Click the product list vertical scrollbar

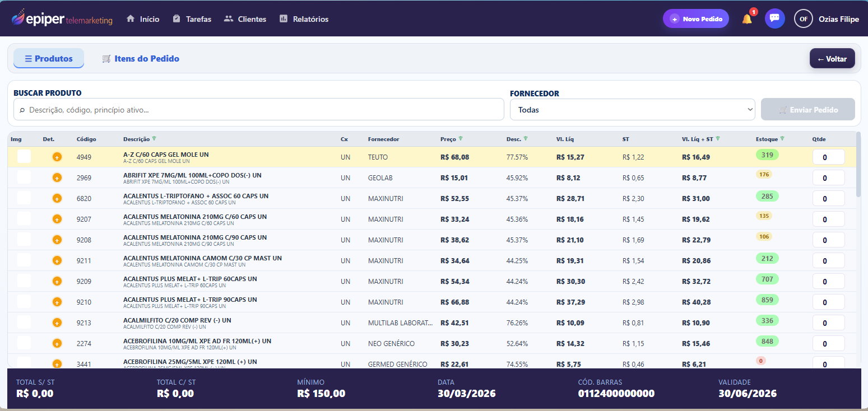pos(858,165)
